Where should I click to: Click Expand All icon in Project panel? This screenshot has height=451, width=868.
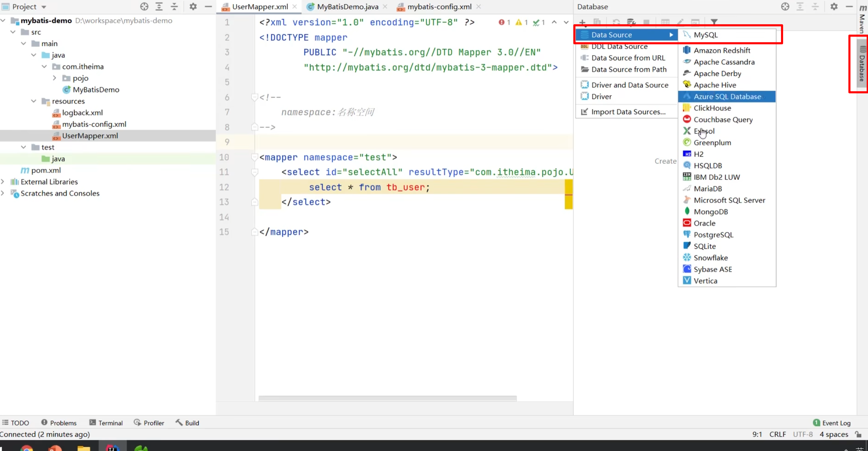tap(159, 7)
